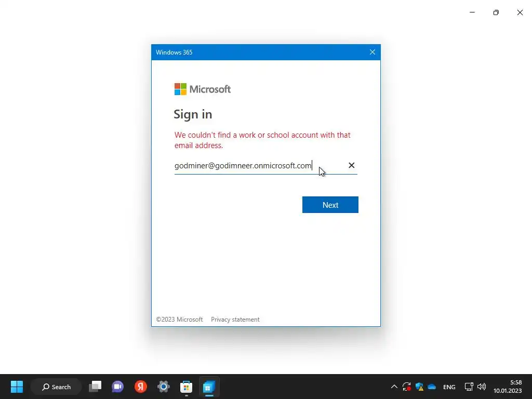Minimize the main app window
The width and height of the screenshot is (532, 399).
[472, 12]
